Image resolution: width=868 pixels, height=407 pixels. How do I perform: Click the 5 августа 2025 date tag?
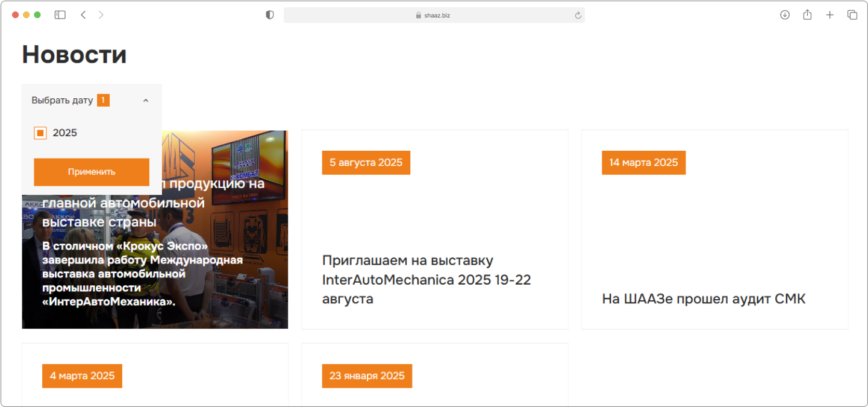point(366,163)
